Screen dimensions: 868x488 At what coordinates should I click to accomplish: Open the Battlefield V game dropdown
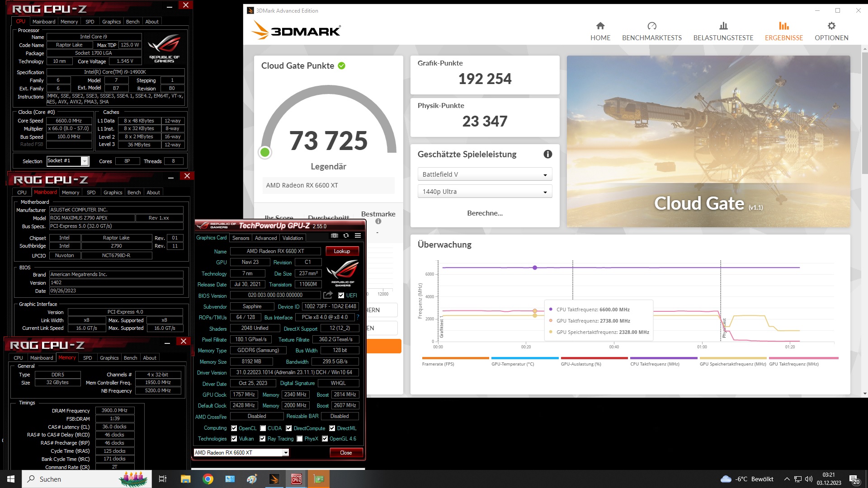coord(485,174)
